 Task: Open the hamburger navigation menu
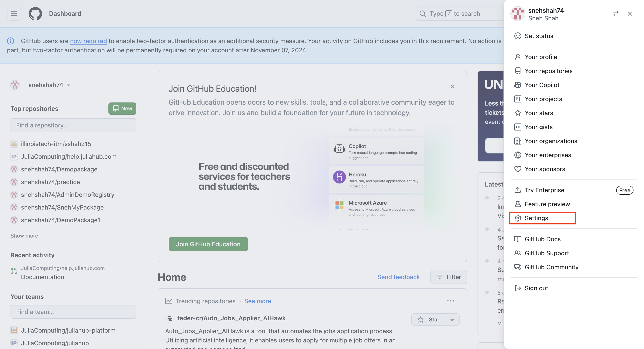point(14,14)
